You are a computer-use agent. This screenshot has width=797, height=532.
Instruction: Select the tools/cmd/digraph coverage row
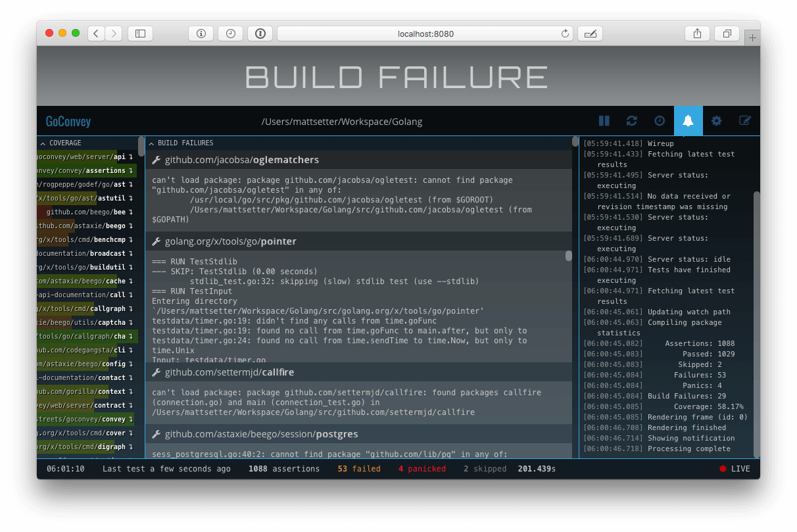coord(87,447)
